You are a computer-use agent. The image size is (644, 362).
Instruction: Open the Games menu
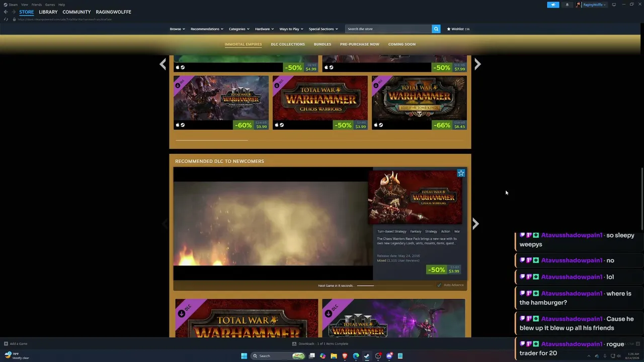(50, 5)
